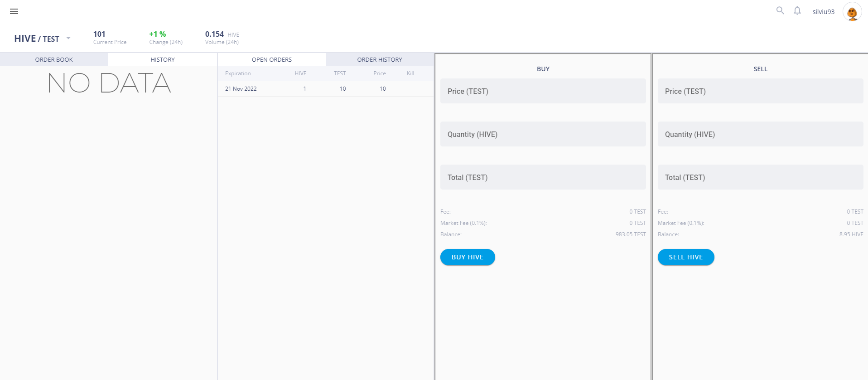
Task: Click the HIVE / TEST market title
Action: pos(37,39)
